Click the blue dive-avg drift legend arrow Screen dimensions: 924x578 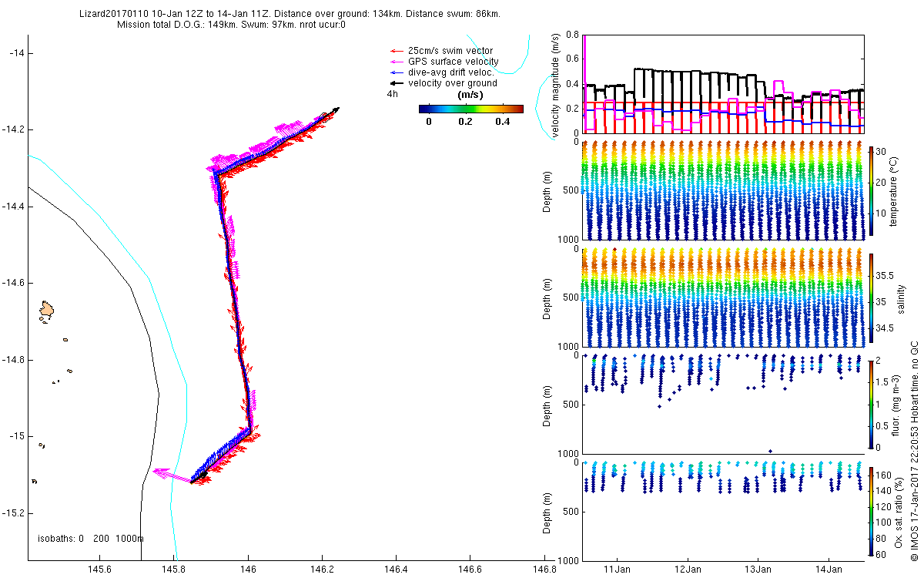pos(397,72)
